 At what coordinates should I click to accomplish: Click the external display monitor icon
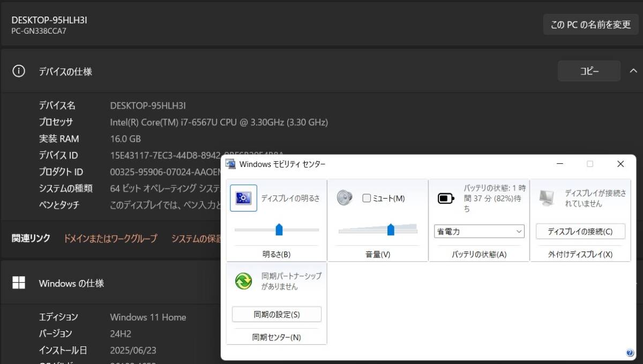point(547,198)
